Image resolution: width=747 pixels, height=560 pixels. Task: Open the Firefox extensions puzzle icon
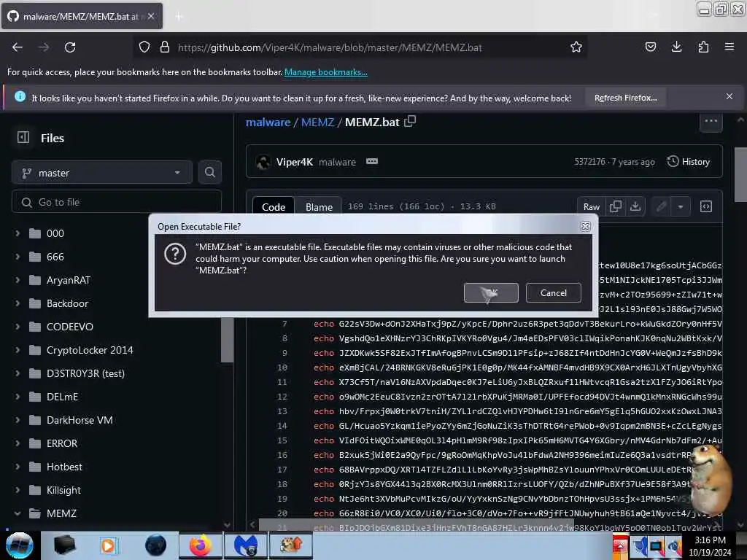(x=703, y=47)
